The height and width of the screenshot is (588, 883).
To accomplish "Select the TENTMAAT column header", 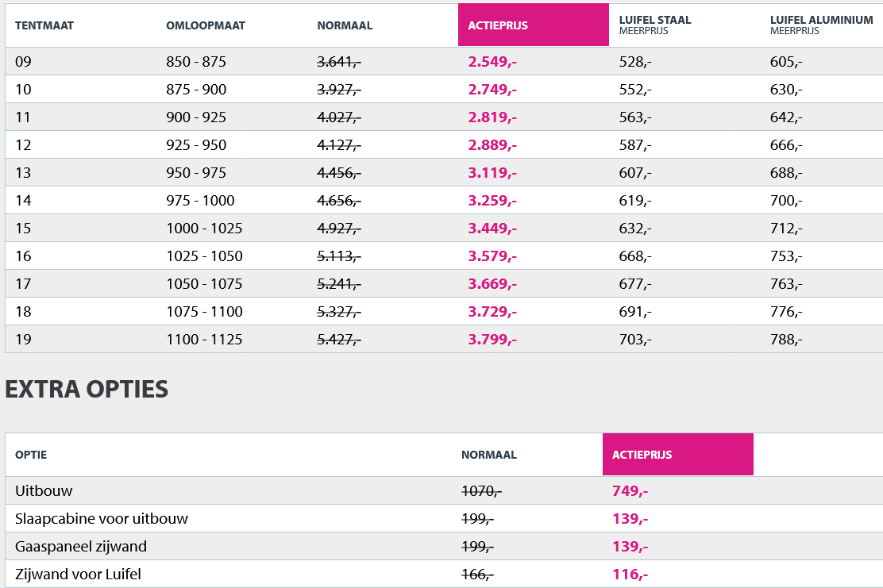I will (x=44, y=25).
